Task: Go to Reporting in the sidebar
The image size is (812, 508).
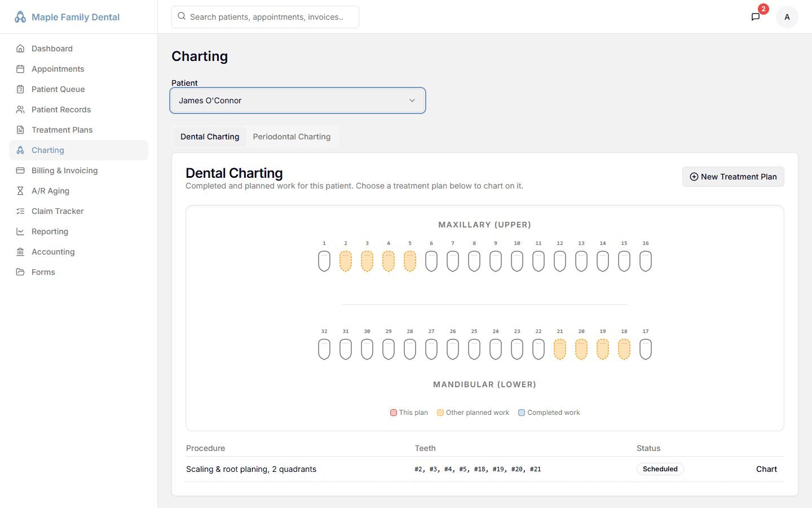Action: tap(79, 231)
